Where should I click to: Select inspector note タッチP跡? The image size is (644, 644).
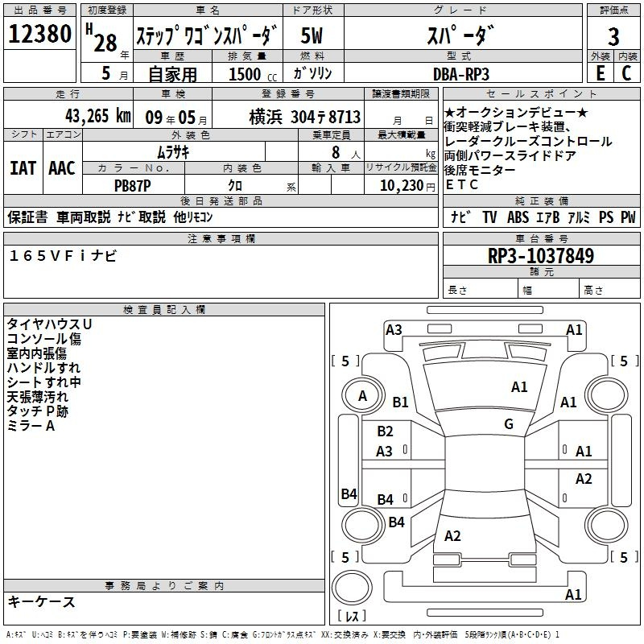(x=37, y=411)
